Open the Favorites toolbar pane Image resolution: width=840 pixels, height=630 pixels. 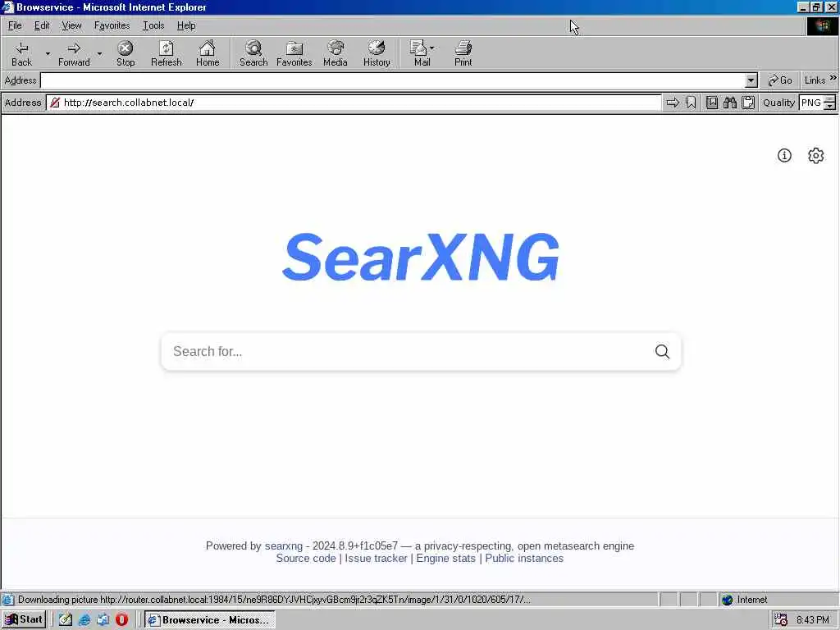[x=294, y=53]
